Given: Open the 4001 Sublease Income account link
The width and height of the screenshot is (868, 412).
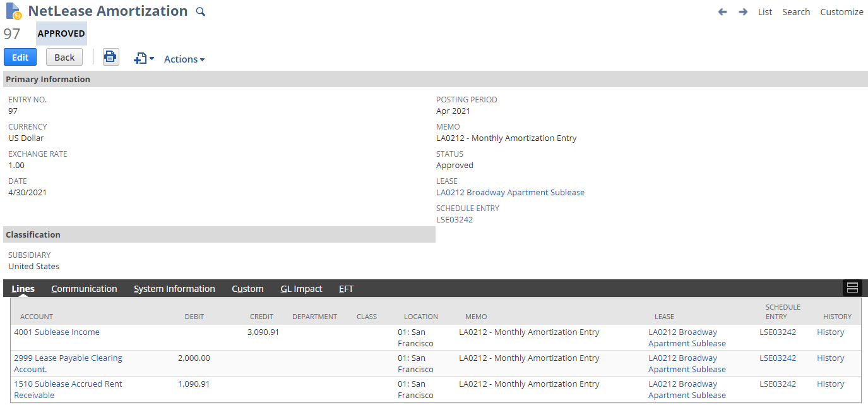Looking at the screenshot, I should 57,332.
